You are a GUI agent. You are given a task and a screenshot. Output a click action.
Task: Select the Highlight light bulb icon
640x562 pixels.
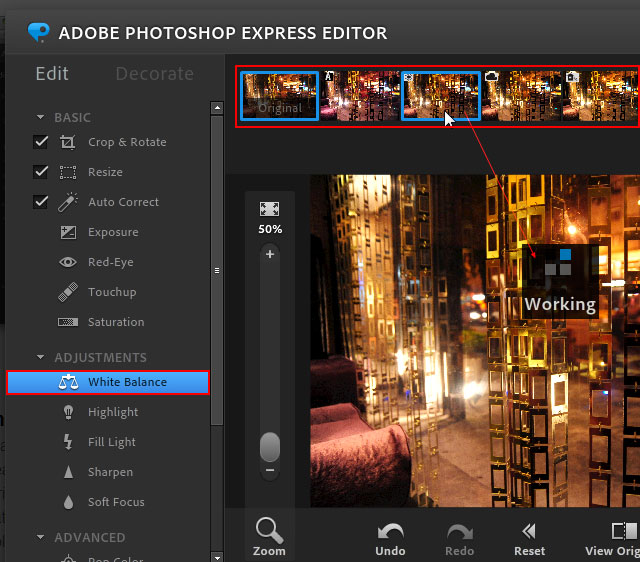pyautogui.click(x=68, y=412)
